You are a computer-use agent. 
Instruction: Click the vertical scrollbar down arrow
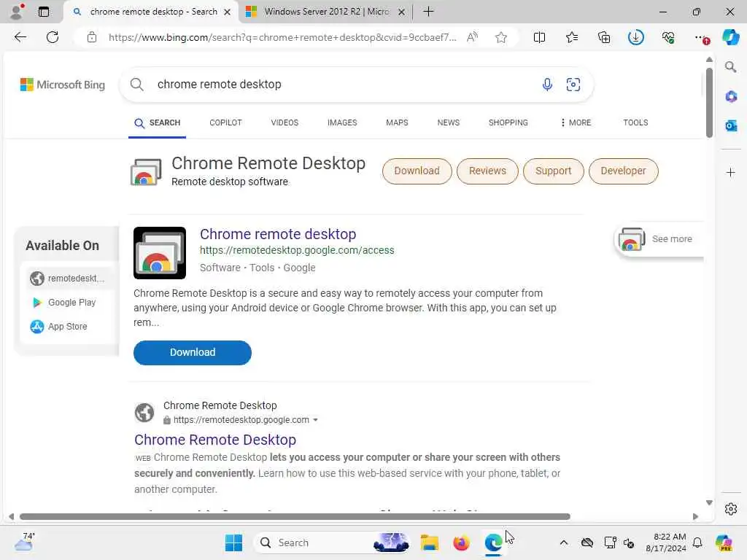(709, 502)
